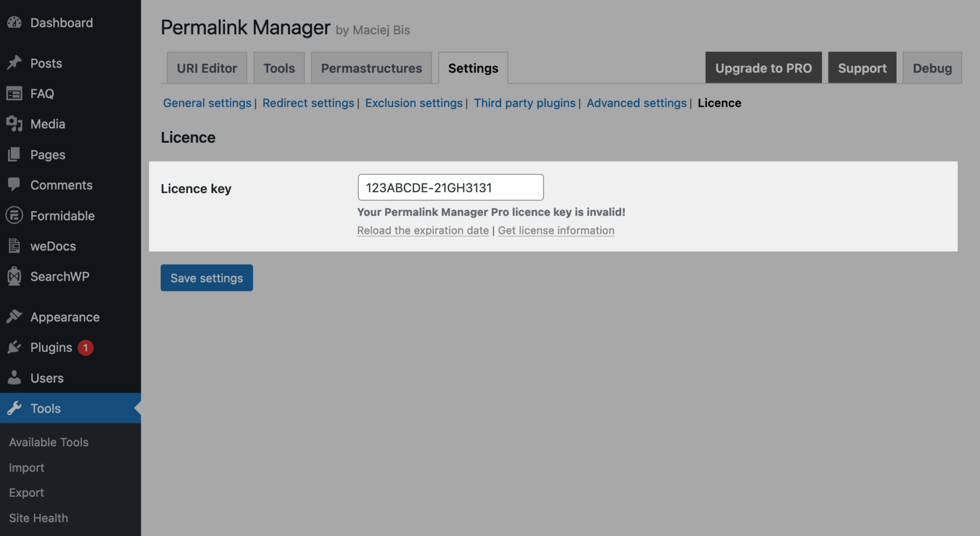Screen dimensions: 980x536
Task: Click the Comments speech bubble icon
Action: pyautogui.click(x=14, y=185)
